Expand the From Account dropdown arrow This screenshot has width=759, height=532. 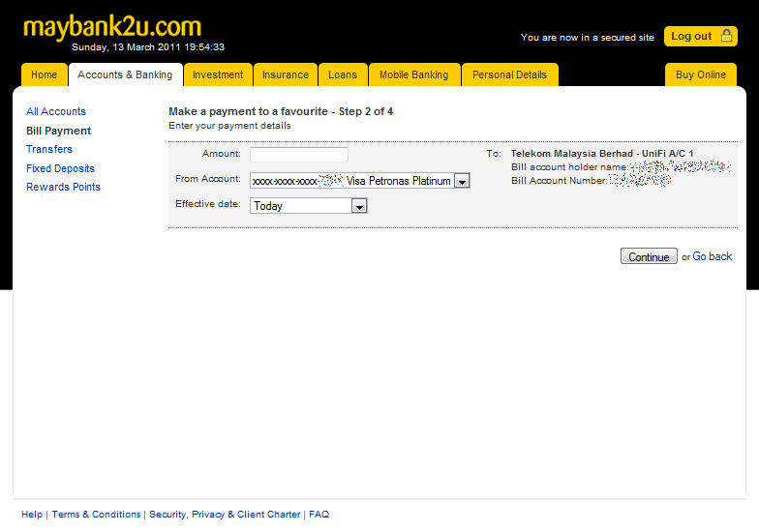[x=462, y=181]
